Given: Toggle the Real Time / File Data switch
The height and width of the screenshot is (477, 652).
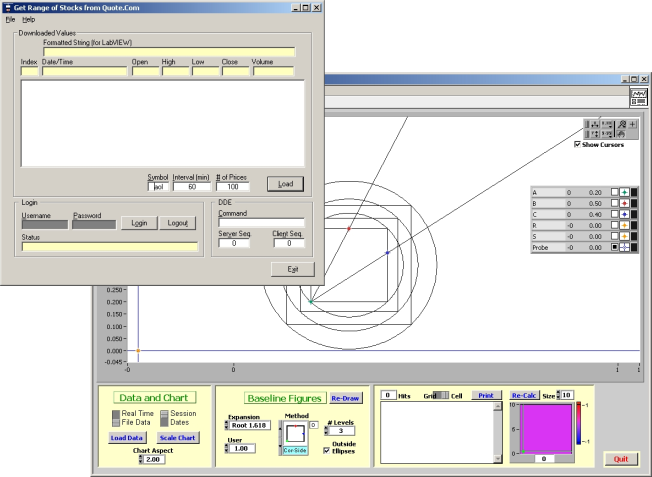Looking at the screenshot, I should (x=117, y=418).
